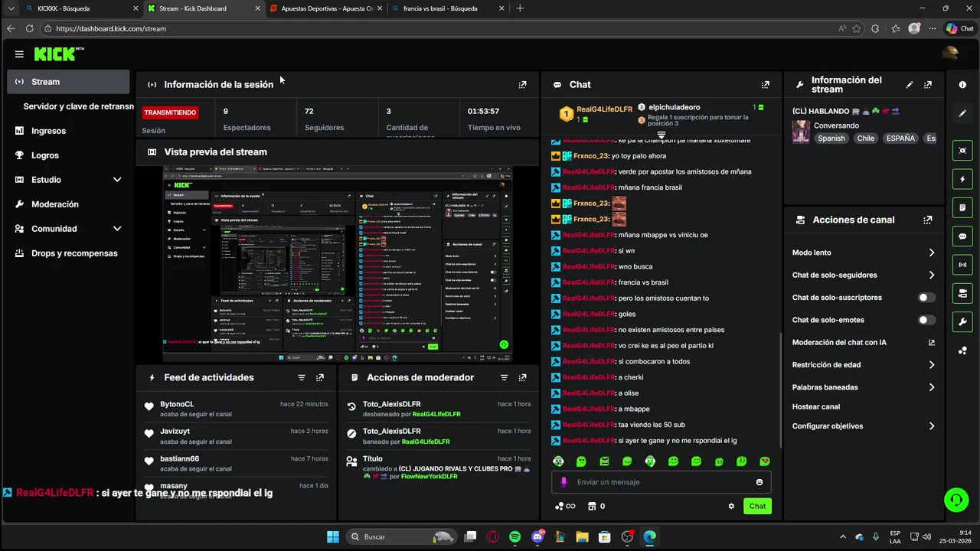Expand the Comunidad sidebar section
This screenshot has width=980, height=551.
coord(117,229)
